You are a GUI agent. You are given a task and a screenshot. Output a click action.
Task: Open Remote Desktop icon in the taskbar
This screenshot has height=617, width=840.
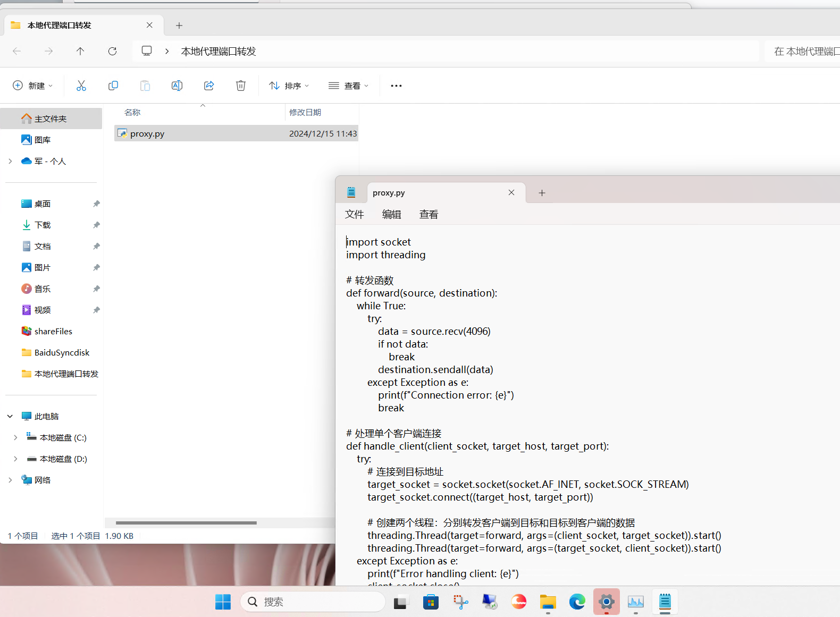(490, 602)
